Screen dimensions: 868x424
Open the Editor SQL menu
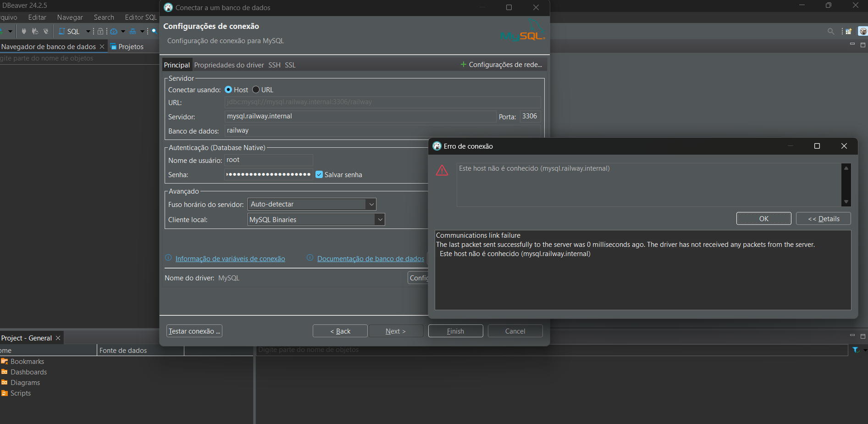coord(141,17)
